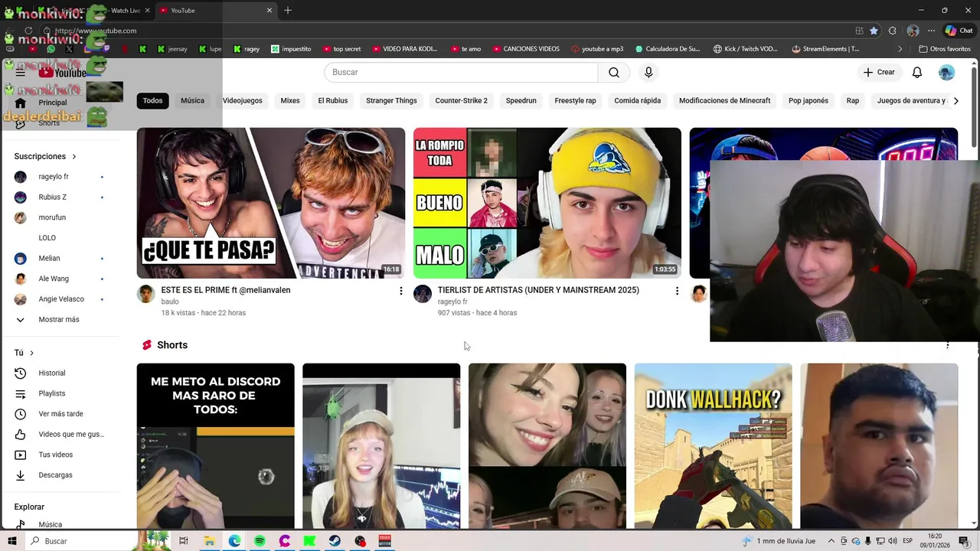Viewport: 980px width, 551px height.
Task: Select the El Rubius filter chip
Action: 332,100
